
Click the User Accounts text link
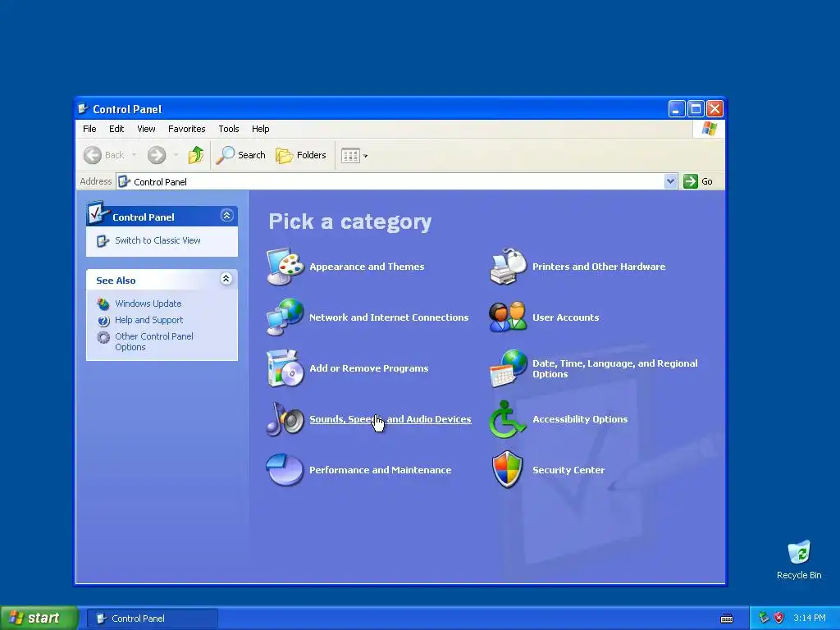coord(565,317)
